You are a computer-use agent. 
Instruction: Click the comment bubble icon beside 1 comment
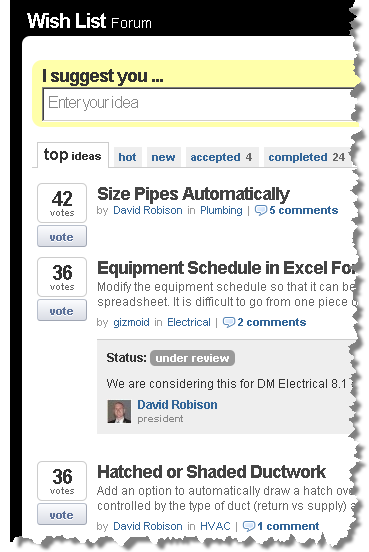point(249,526)
